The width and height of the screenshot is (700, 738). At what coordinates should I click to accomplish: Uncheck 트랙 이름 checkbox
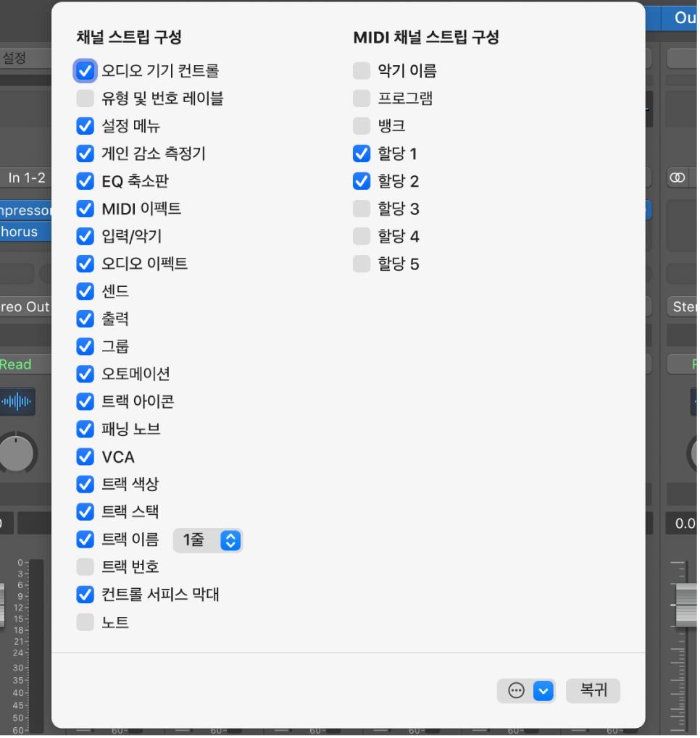click(x=86, y=540)
